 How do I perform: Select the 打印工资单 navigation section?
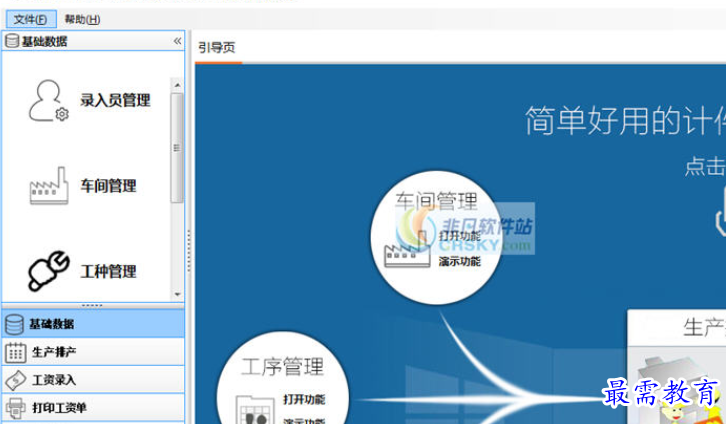(93, 408)
